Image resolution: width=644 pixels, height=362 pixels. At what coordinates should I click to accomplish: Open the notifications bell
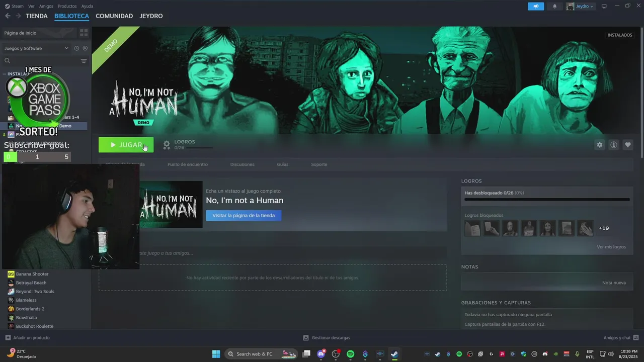click(555, 6)
